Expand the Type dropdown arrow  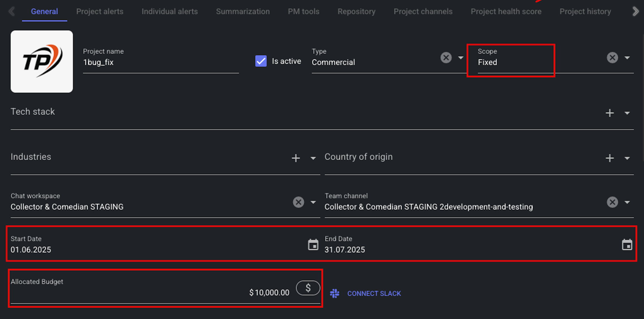(461, 58)
